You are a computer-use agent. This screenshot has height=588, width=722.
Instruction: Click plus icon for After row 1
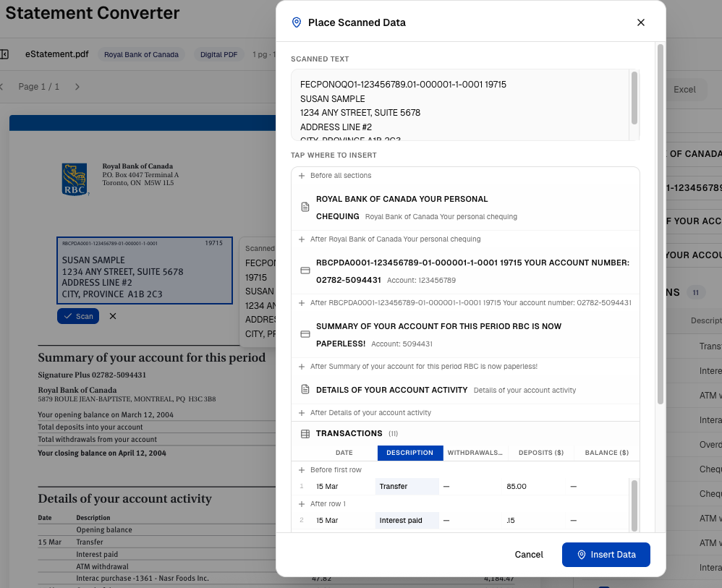302,504
